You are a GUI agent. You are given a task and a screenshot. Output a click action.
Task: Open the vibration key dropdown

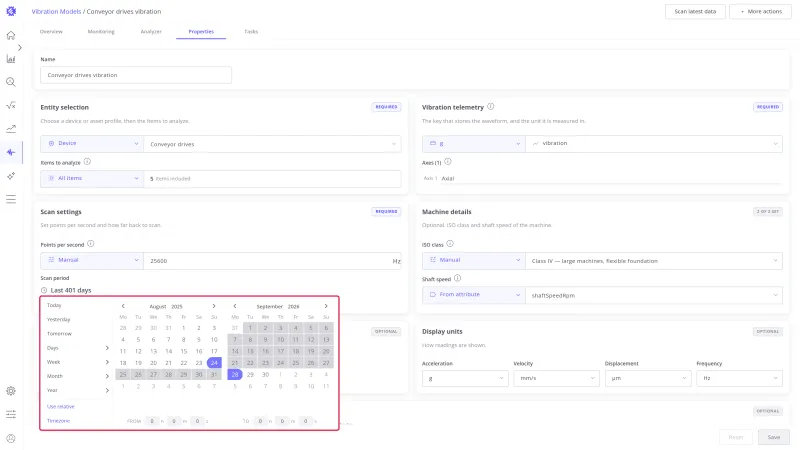654,144
